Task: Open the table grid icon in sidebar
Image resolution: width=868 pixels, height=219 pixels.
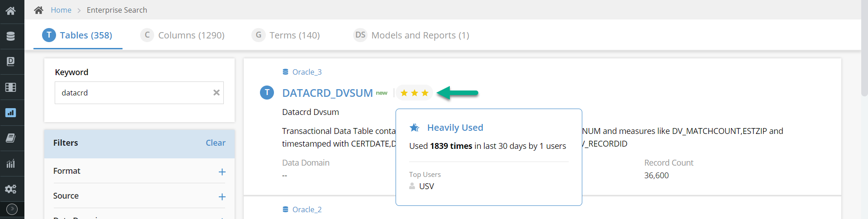Action: 11,87
